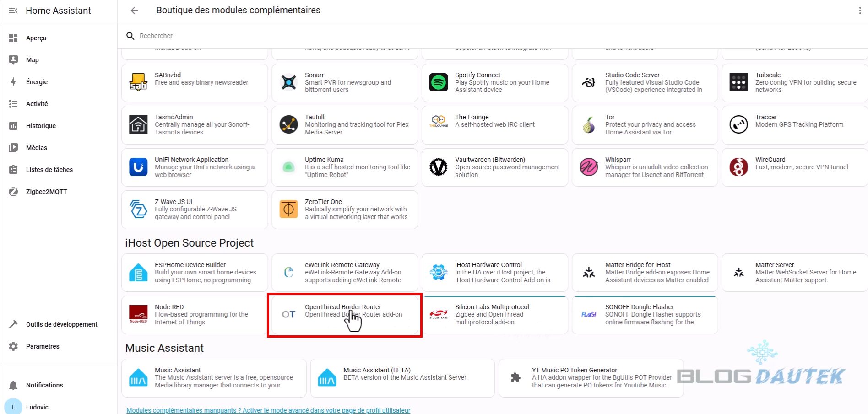Open Outils de développement
Viewport: 868px width, 414px height.
(x=61, y=324)
